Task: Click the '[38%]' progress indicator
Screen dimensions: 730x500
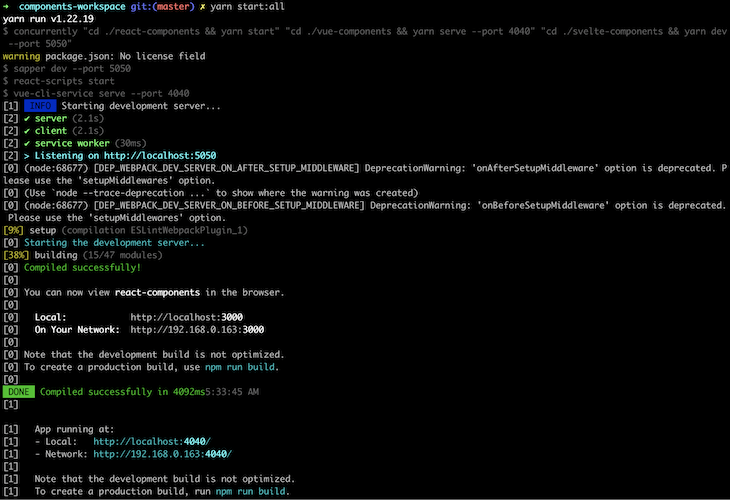Action: point(16,255)
